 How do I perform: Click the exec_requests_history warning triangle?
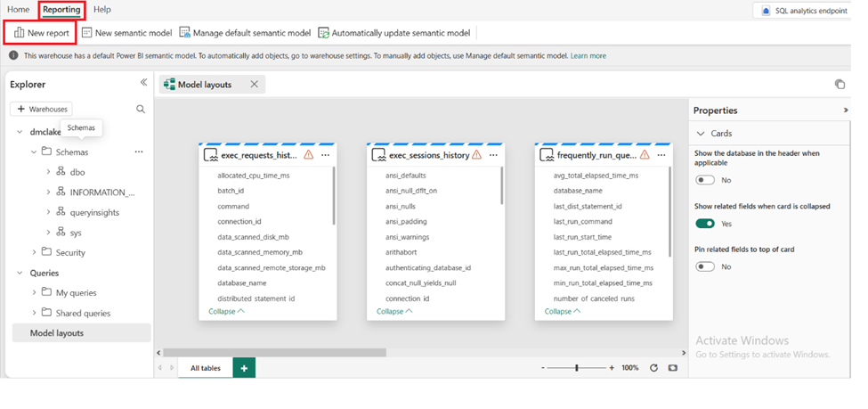308,155
